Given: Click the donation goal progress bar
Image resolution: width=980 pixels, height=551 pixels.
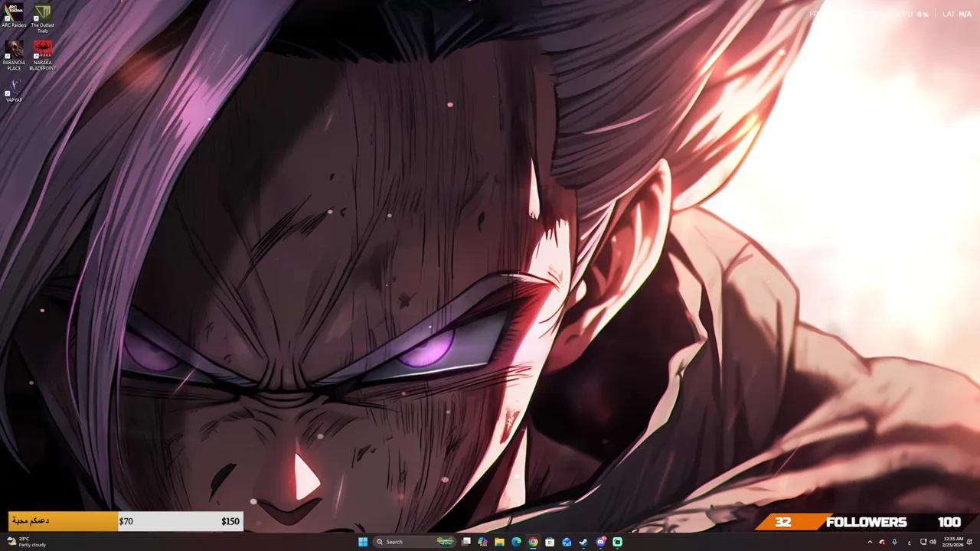Looking at the screenshot, I should click(x=126, y=521).
